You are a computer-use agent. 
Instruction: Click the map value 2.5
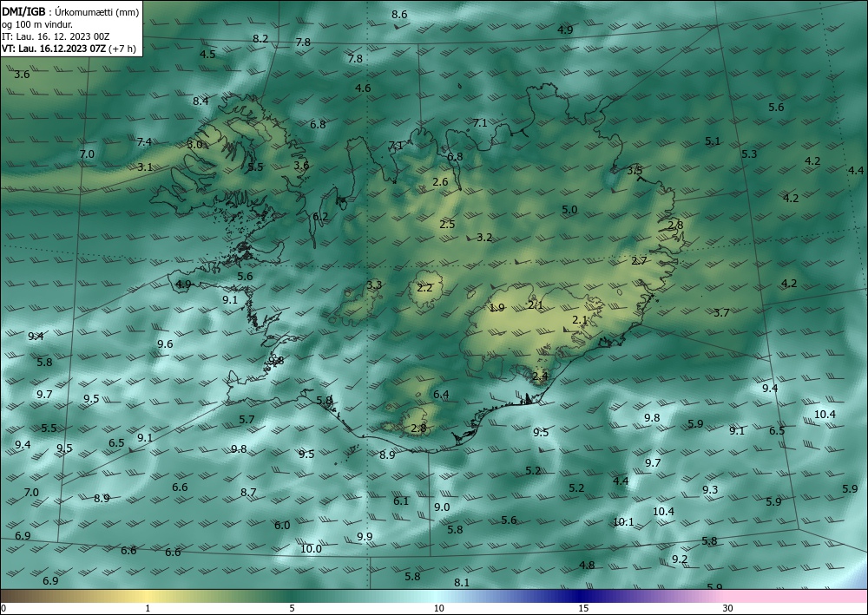tap(447, 224)
